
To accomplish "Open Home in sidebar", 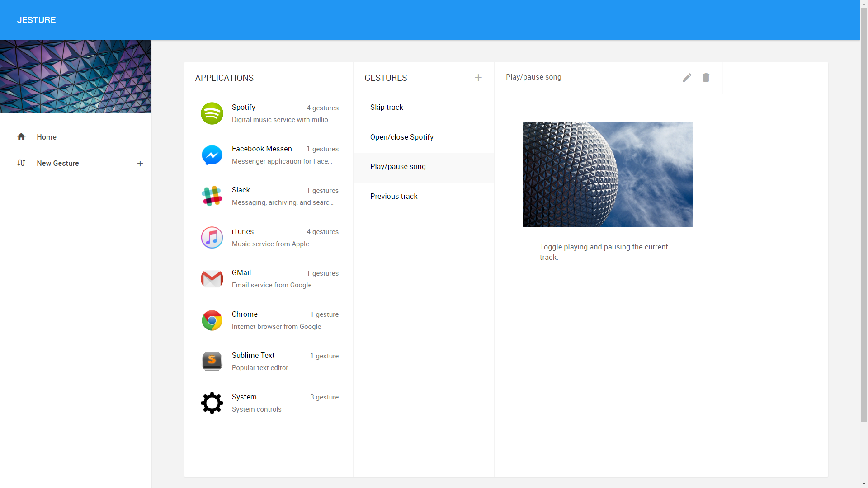I will [x=47, y=137].
